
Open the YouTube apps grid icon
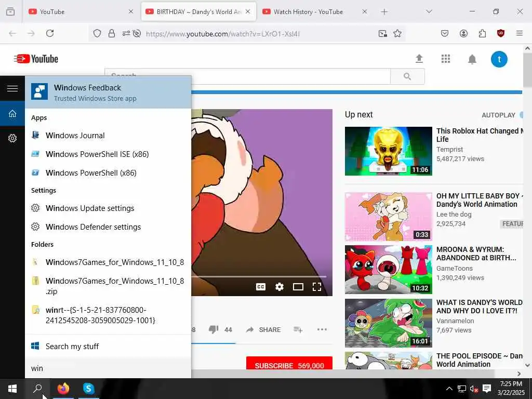tap(445, 59)
